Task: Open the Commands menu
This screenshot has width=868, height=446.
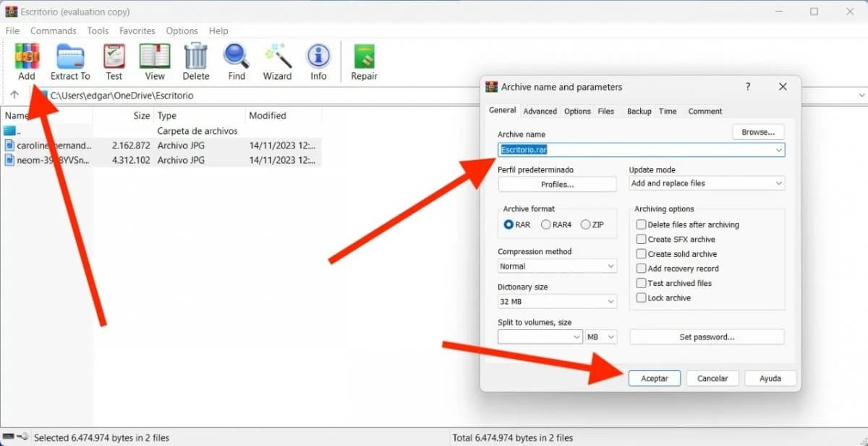Action: (54, 30)
